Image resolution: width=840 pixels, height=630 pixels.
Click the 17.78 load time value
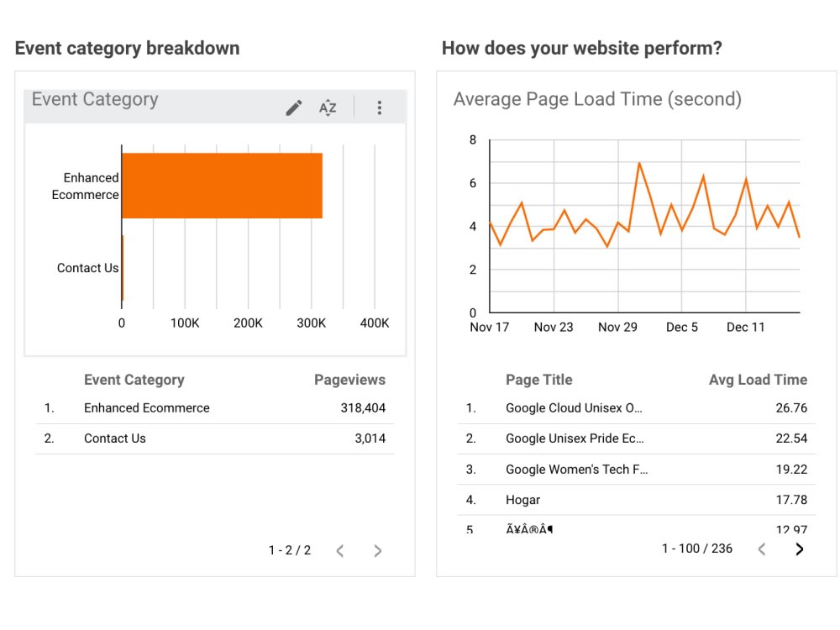791,500
